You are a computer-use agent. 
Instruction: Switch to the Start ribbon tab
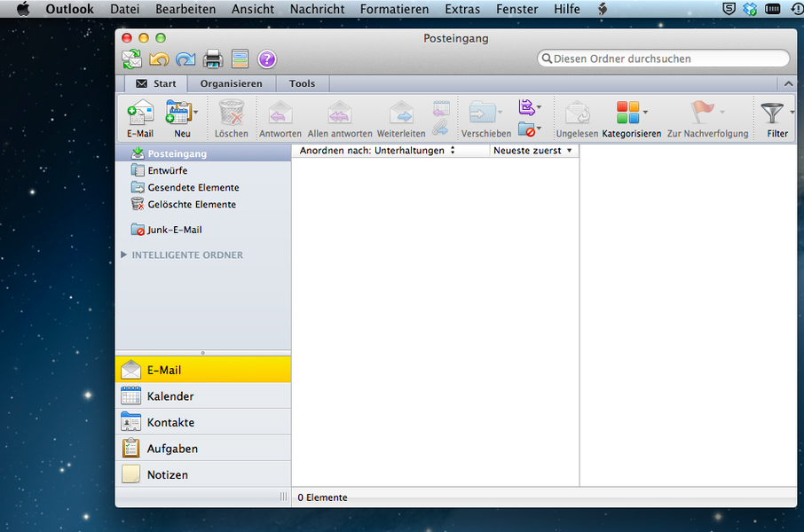(x=156, y=83)
